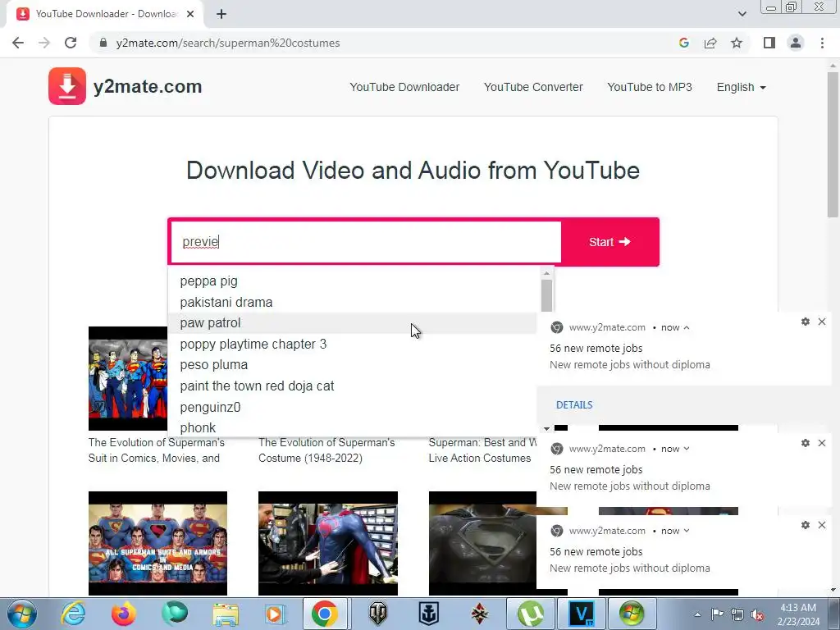Image resolution: width=840 pixels, height=630 pixels.
Task: Dismiss the third y2mate notification
Action: [822, 525]
